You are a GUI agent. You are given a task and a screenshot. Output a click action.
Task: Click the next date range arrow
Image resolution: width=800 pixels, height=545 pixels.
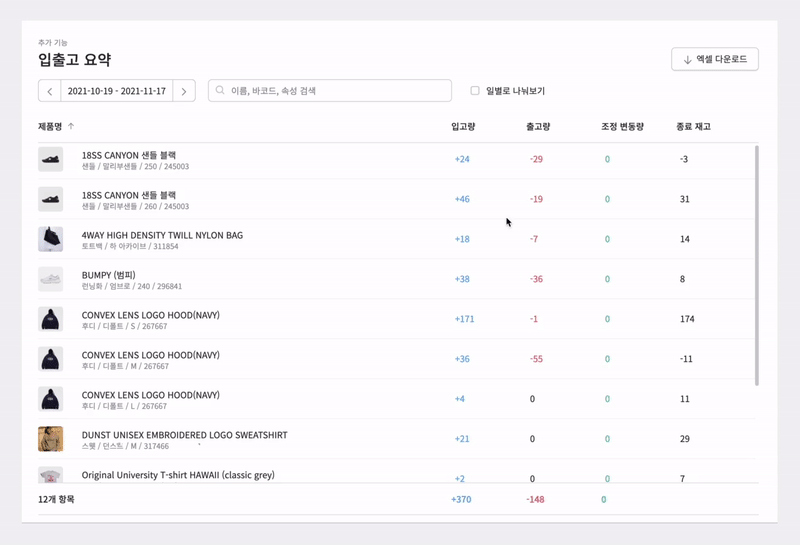point(184,91)
